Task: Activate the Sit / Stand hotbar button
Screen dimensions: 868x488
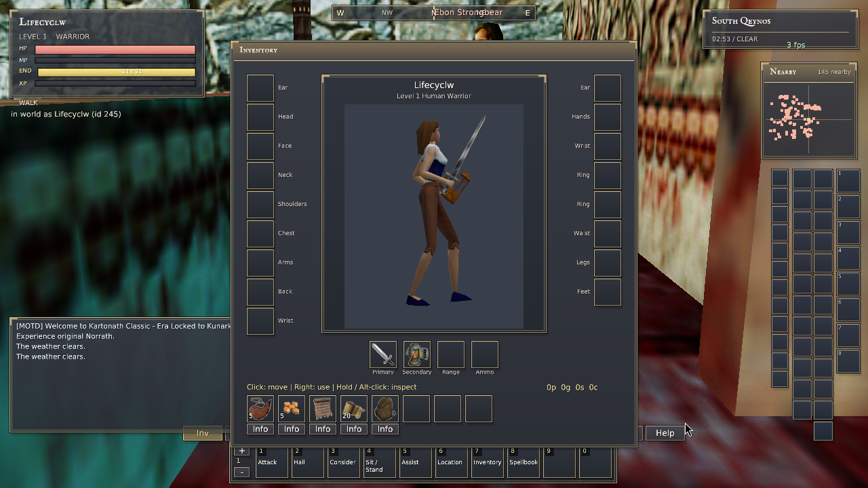Action: pos(379,462)
